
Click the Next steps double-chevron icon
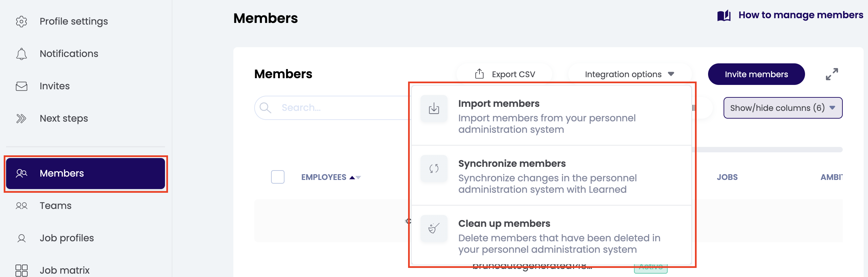point(21,118)
